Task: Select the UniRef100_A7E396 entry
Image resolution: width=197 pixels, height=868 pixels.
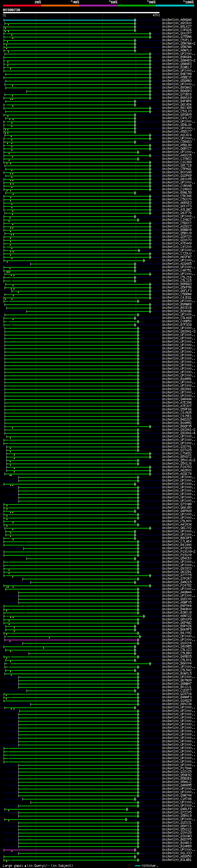Action: click(177, 403)
